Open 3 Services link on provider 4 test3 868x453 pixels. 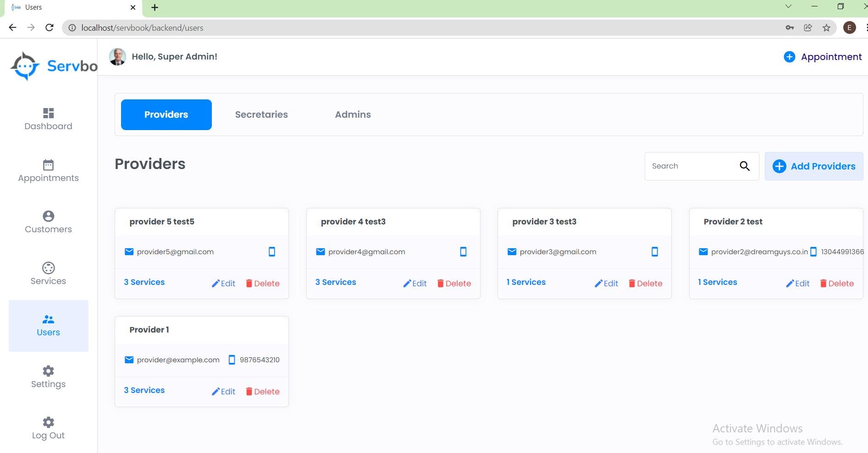(x=336, y=282)
